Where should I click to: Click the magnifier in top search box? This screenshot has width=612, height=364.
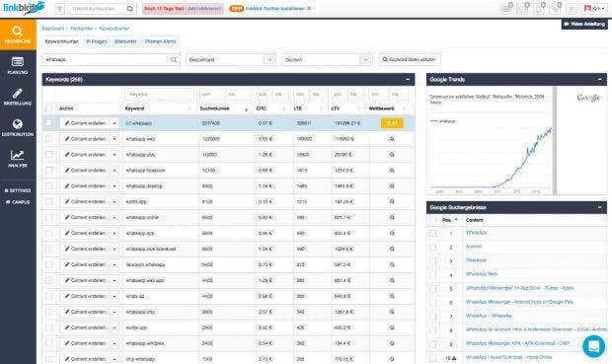pyautogui.click(x=130, y=9)
